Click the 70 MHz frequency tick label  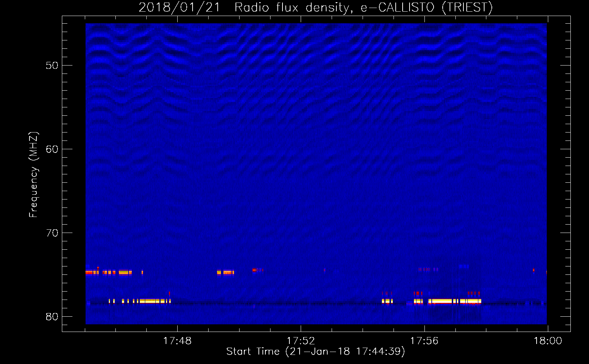(52, 233)
